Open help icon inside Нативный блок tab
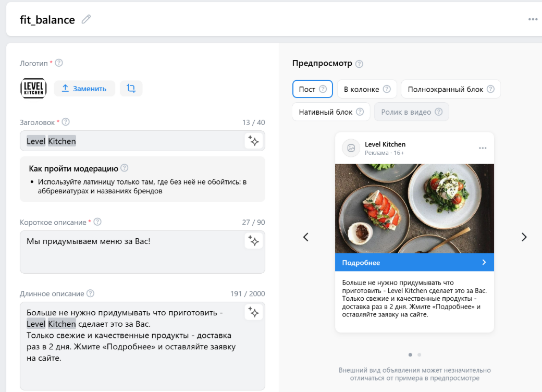This screenshot has height=392, width=542. click(x=360, y=112)
